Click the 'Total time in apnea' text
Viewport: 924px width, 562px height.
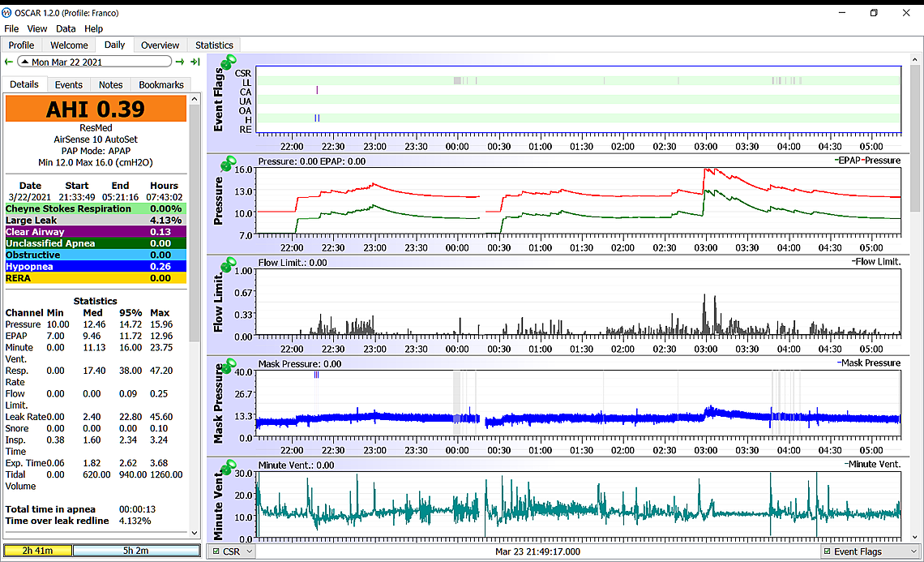point(50,509)
